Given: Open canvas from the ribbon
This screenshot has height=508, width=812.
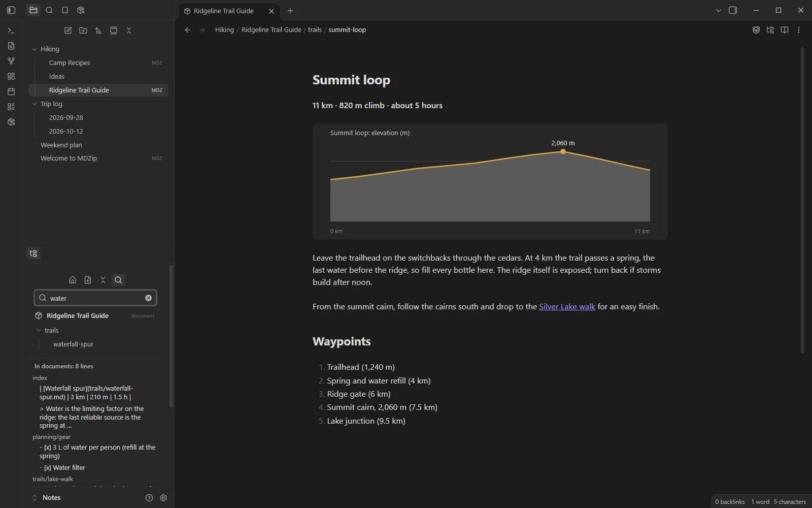Looking at the screenshot, I should pyautogui.click(x=11, y=76).
